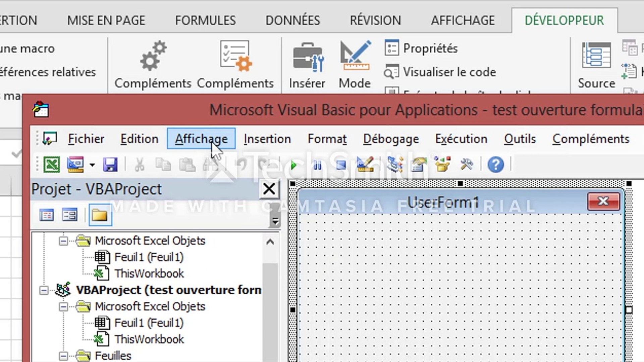Click Display Object icon in project panel
The image size is (644, 362).
[x=70, y=215]
